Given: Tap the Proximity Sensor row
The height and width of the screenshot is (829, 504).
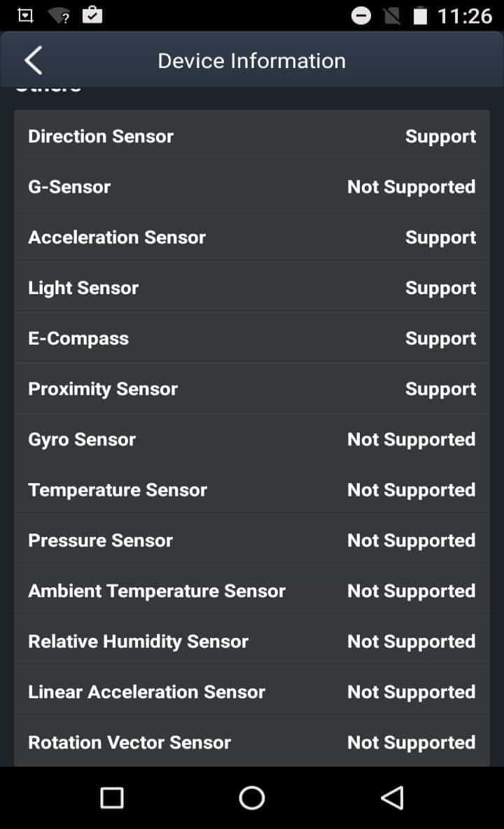Looking at the screenshot, I should click(252, 389).
